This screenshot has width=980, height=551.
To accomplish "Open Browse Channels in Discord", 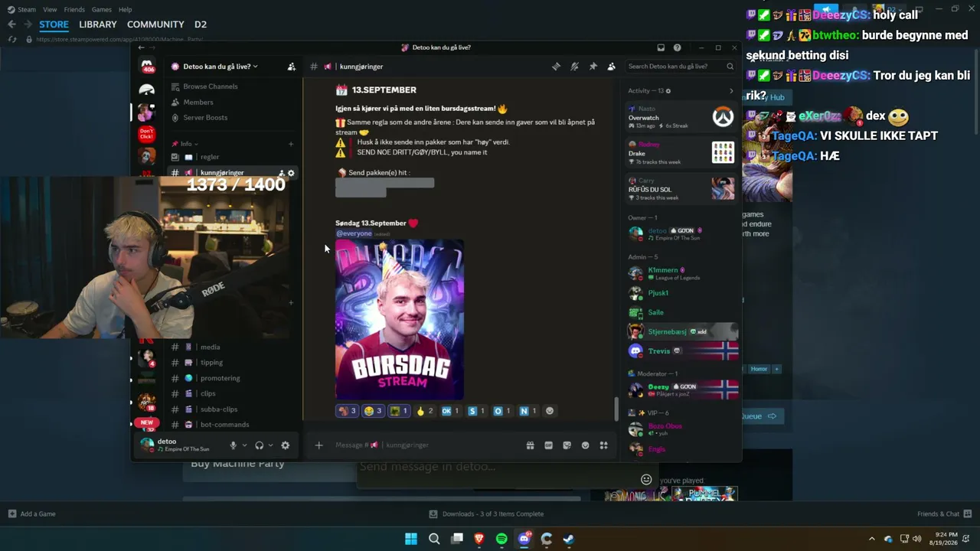I will [210, 86].
